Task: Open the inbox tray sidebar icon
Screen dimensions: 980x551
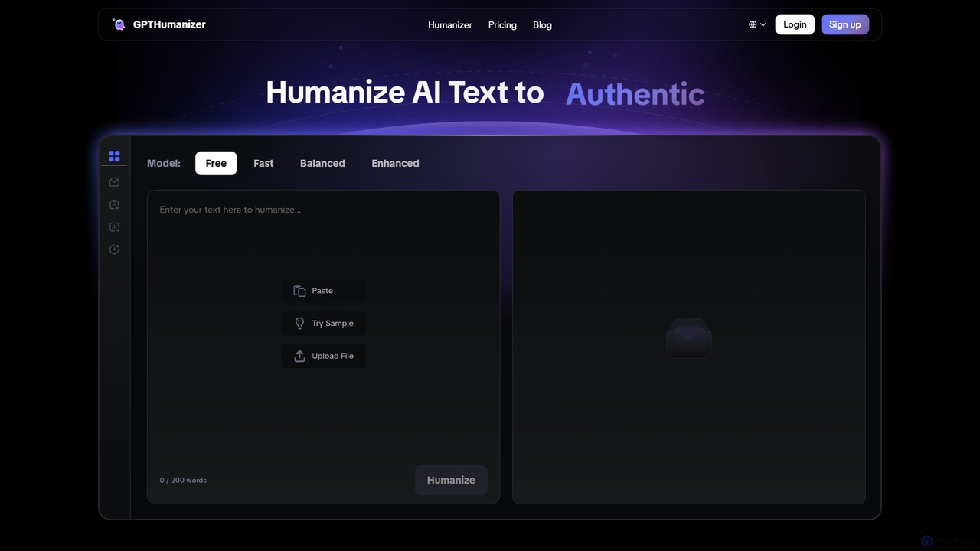Action: tap(114, 182)
